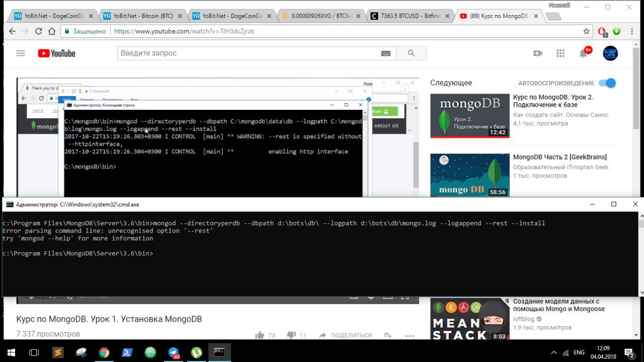Image resolution: width=644 pixels, height=362 pixels.
Task: Open the Chrome three-dot menu
Action: point(631,31)
